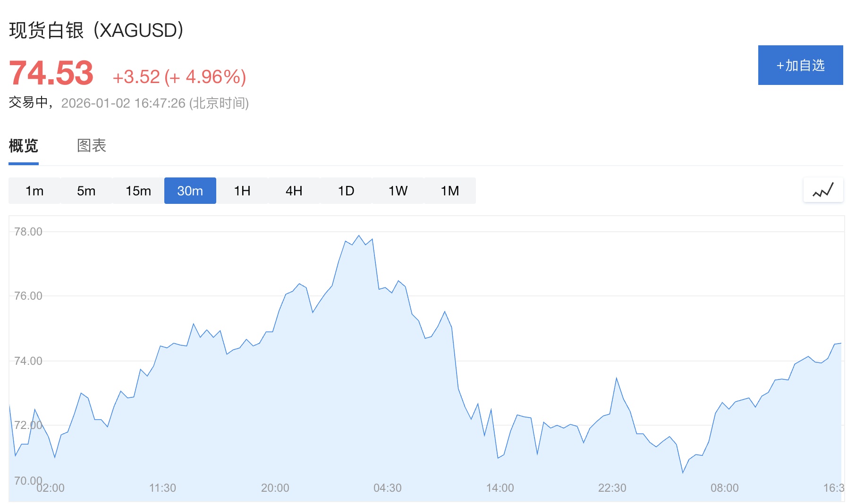The width and height of the screenshot is (847, 504).
Task: Click the 20:00 time axis label
Action: coord(275,488)
